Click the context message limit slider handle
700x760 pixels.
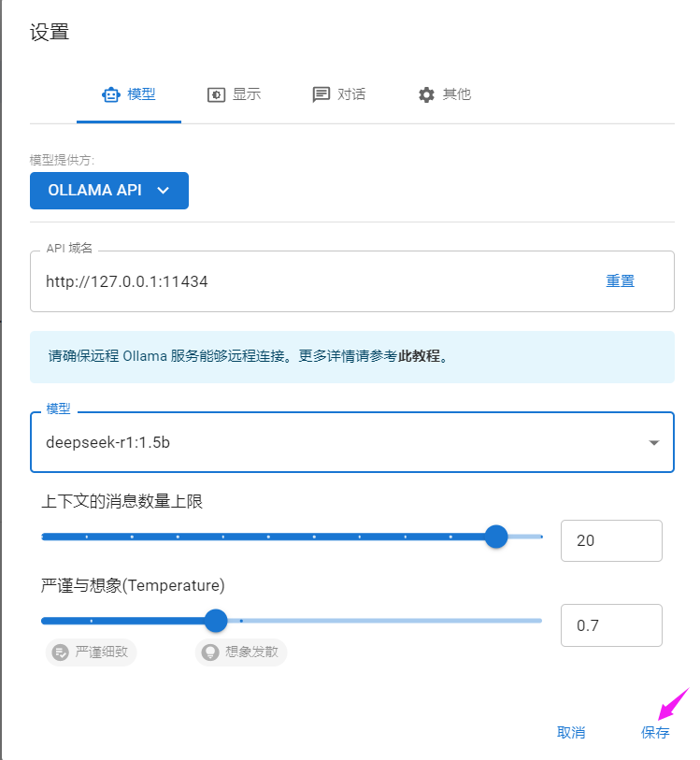[496, 537]
